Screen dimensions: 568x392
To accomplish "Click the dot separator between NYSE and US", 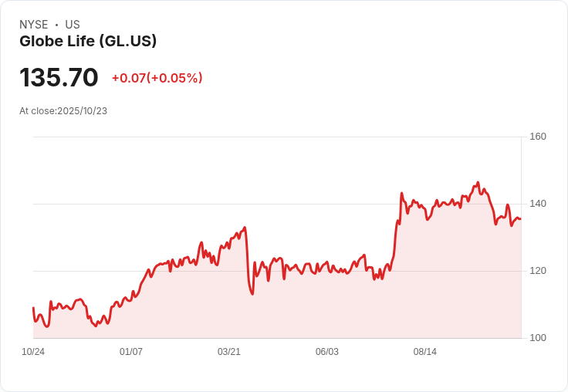I will [56, 25].
